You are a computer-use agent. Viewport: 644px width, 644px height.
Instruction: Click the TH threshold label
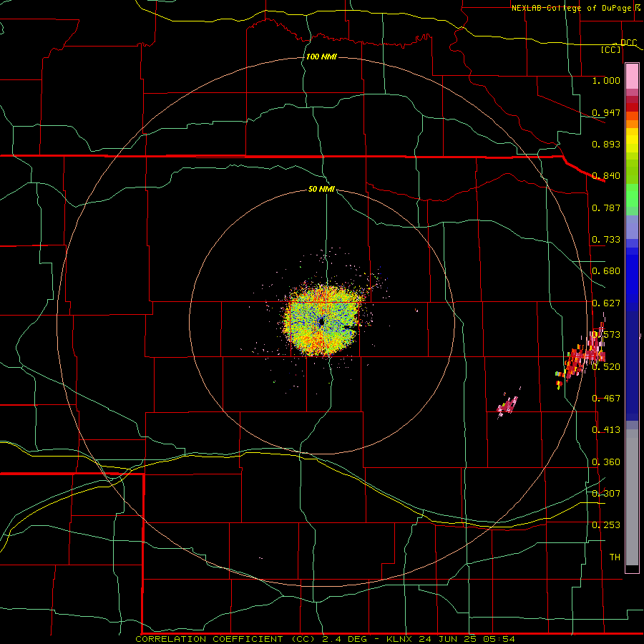[615, 557]
